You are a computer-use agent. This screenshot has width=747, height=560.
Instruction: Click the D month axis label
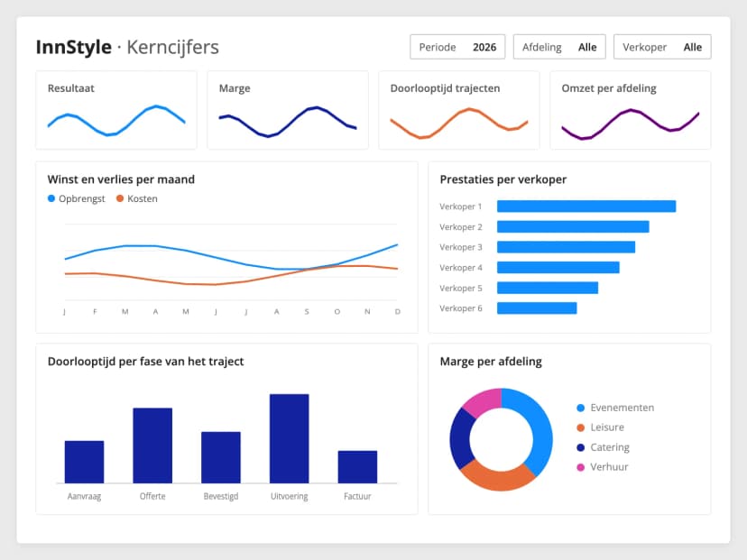click(x=398, y=311)
